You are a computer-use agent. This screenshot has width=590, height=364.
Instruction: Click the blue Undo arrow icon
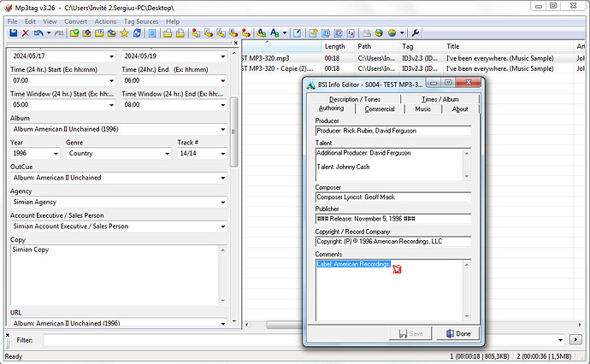tap(38, 33)
